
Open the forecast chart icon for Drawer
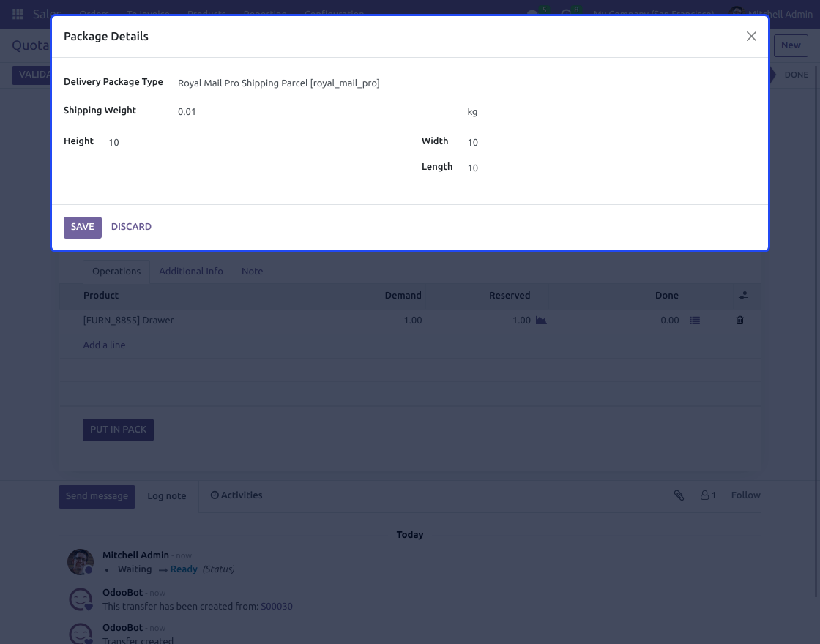[x=541, y=321]
